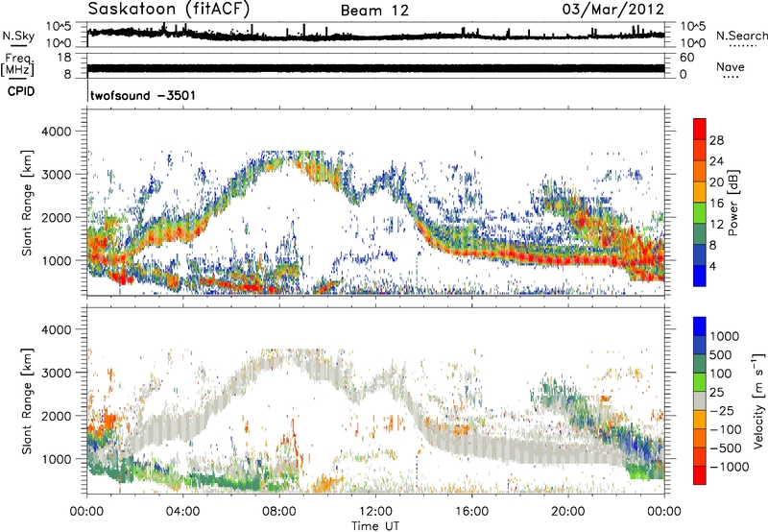Click the 'Power [dB]' colorbar label
The image size is (768, 532).
[x=732, y=203]
